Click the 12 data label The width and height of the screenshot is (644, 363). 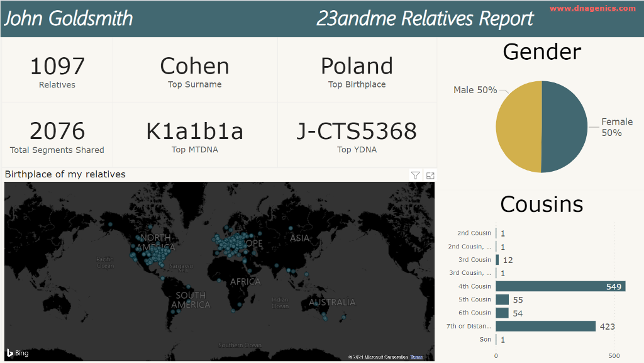(508, 260)
